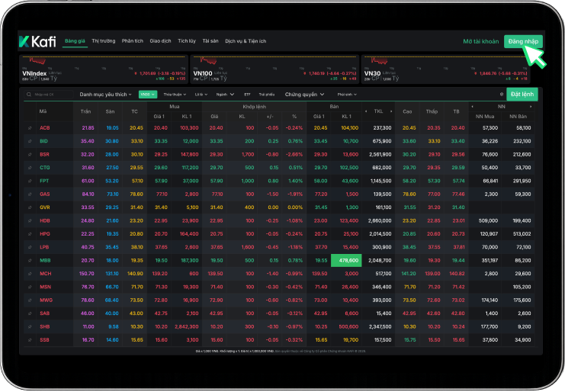Open the VN100 chart card

[x=274, y=69]
